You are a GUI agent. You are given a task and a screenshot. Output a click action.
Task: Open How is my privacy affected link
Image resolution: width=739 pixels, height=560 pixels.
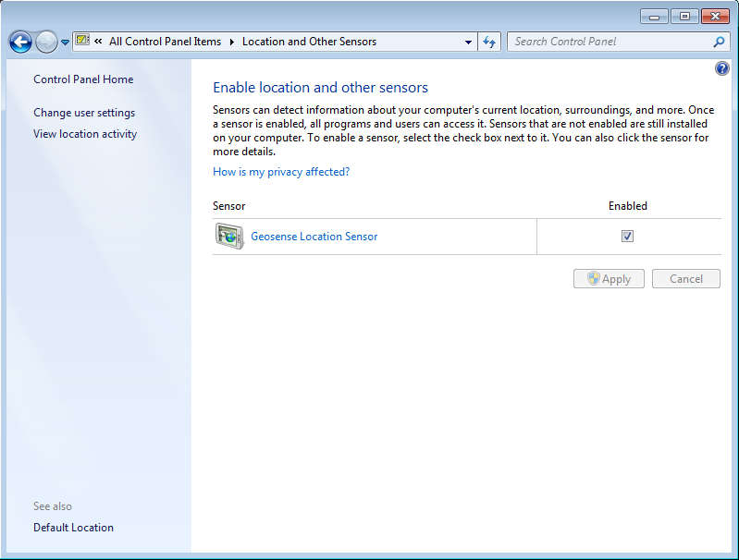pos(281,172)
